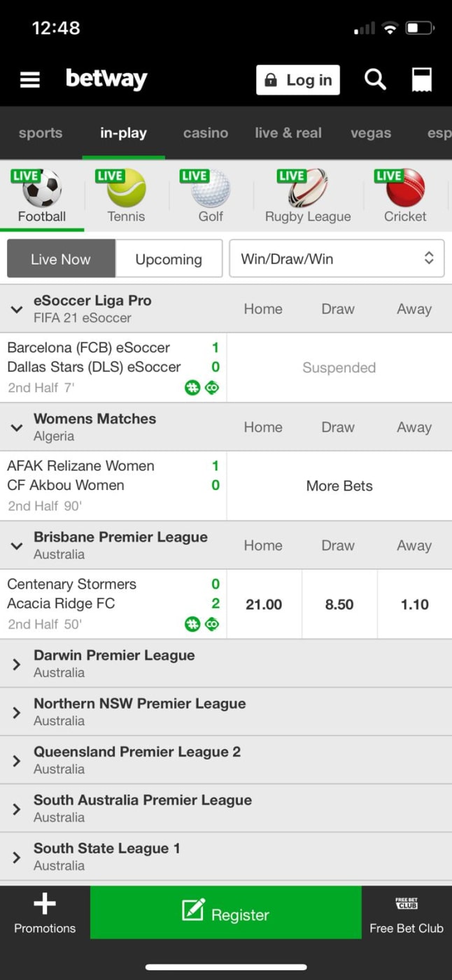
Task: Open the hamburger menu
Action: (30, 80)
